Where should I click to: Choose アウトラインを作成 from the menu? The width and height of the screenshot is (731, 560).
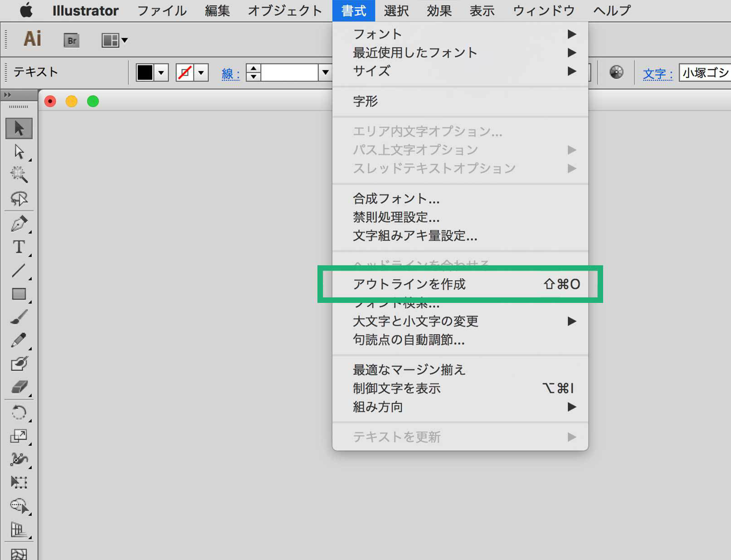409,284
